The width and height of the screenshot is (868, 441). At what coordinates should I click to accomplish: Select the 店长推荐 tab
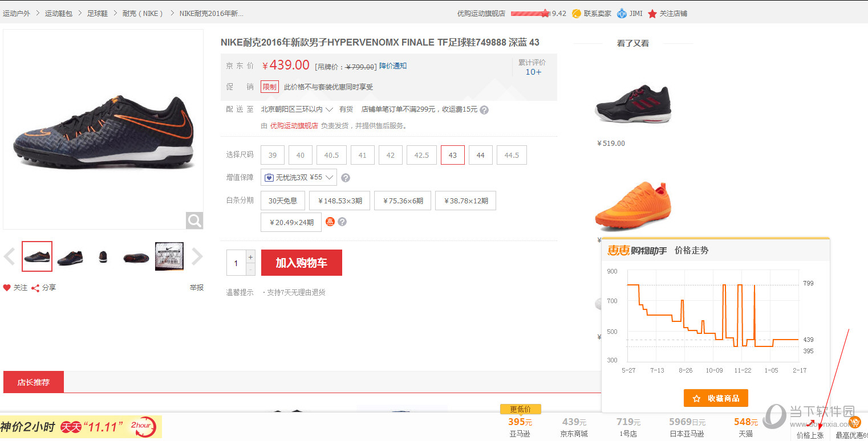(34, 382)
